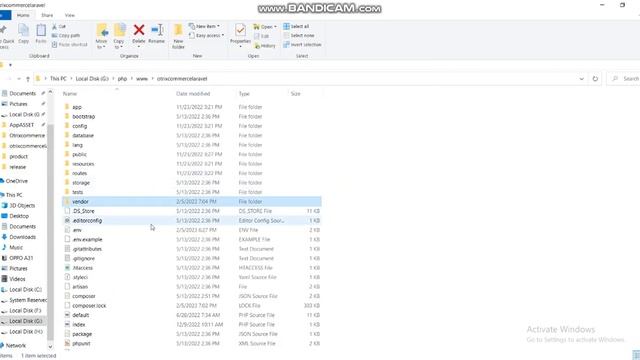Screen dimensions: 640x360
Task: Select the .env.example file
Action: [x=192, y=240]
